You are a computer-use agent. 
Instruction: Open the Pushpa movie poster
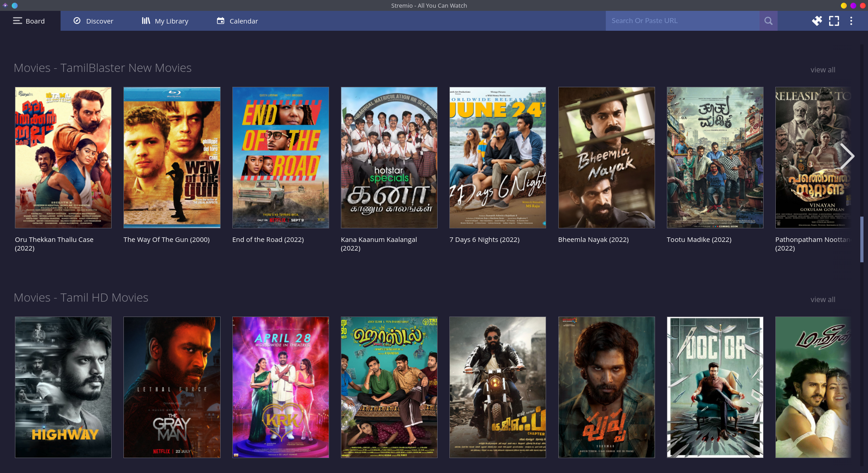pyautogui.click(x=607, y=387)
